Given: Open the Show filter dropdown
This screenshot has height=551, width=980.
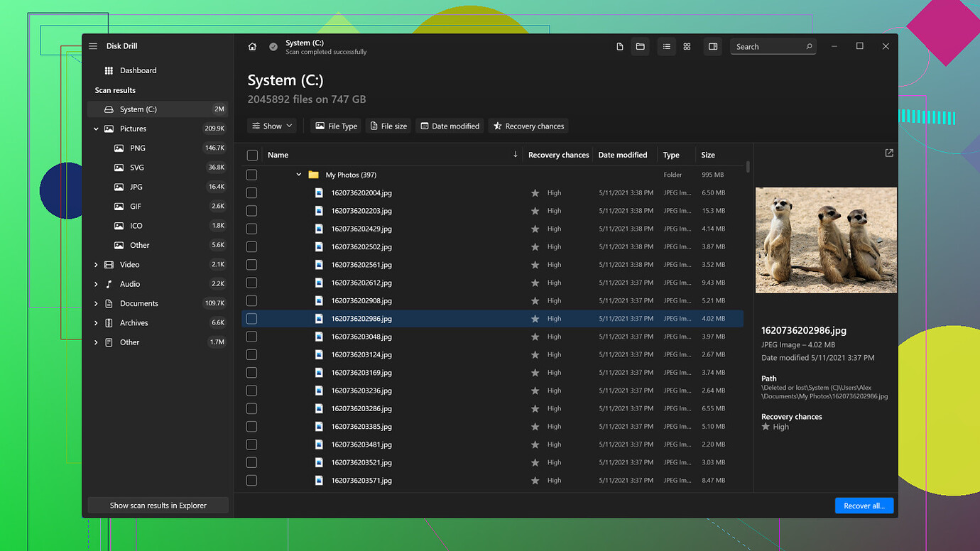Looking at the screenshot, I should click(272, 126).
